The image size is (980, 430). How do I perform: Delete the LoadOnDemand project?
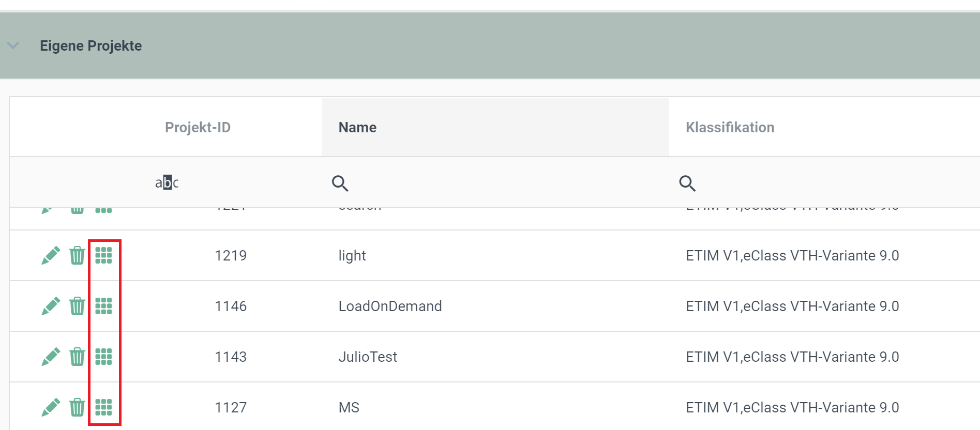point(77,306)
